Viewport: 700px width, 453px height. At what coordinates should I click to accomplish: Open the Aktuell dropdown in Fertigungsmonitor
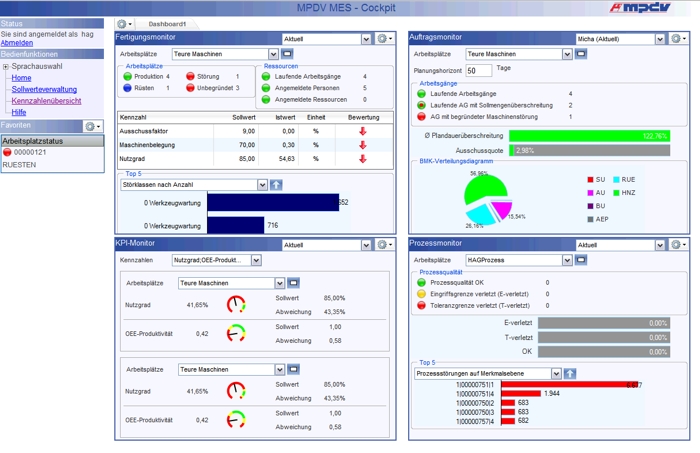click(x=366, y=39)
